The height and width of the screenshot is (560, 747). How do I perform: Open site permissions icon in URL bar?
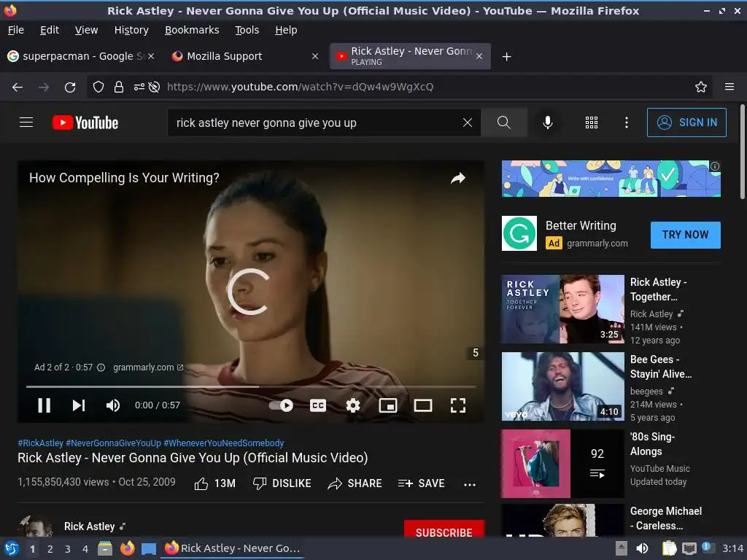(x=139, y=87)
